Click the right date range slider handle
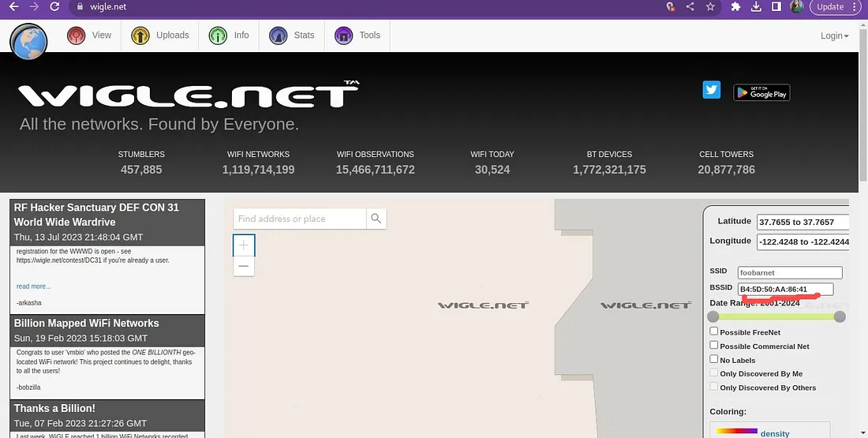 click(x=840, y=316)
